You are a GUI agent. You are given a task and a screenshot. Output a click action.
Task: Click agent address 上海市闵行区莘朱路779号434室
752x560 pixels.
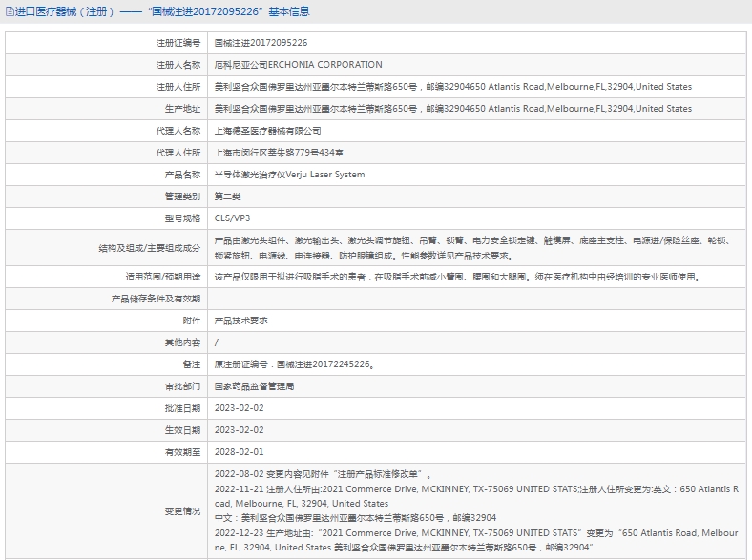tap(279, 153)
